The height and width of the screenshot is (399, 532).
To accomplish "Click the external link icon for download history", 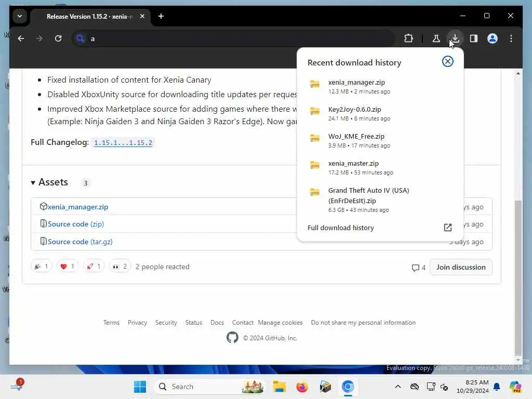I will pos(447,228).
